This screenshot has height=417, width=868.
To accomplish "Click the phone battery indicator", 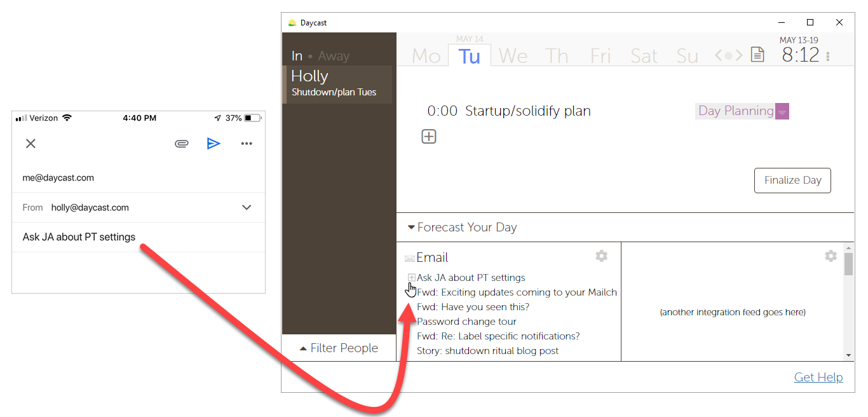I will click(252, 118).
